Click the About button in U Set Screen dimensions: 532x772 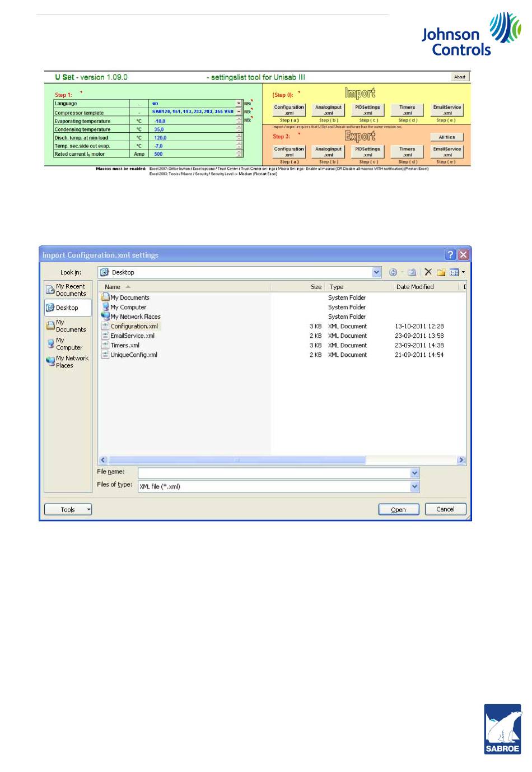pos(460,77)
